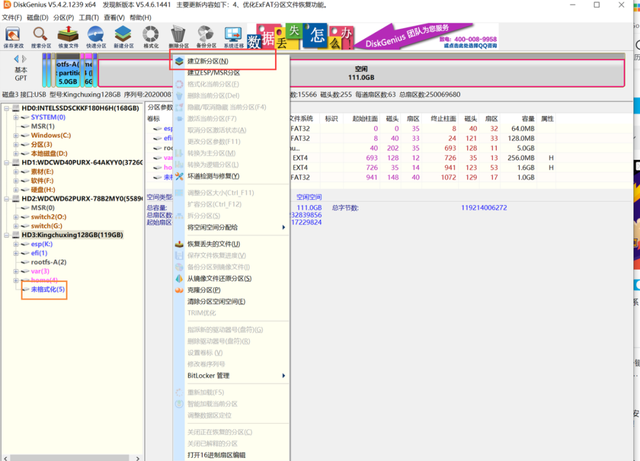Viewport: 640px width, 461px height.
Task: Click the tree panel scroll right arrow
Action: click(138, 458)
